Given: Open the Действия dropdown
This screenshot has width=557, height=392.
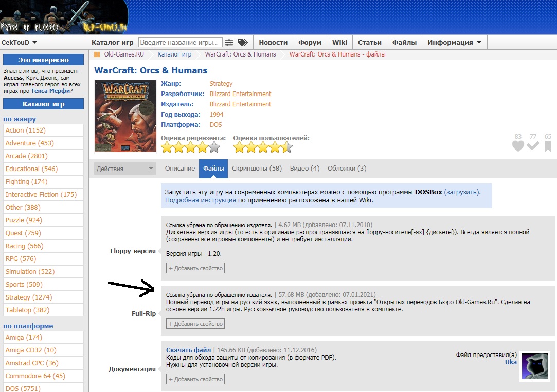Looking at the screenshot, I should point(125,169).
